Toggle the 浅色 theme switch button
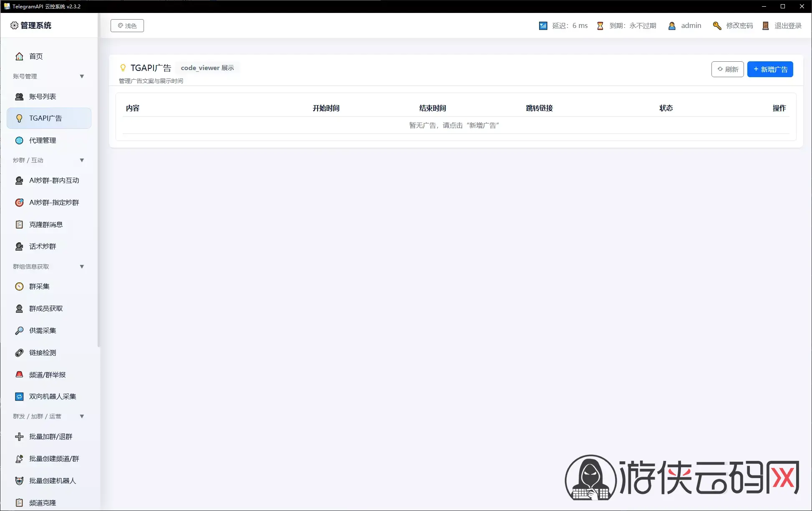Viewport: 812px width, 511px height. click(127, 26)
